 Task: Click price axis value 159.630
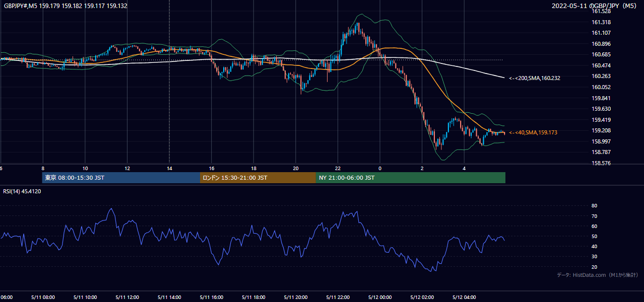pos(601,109)
